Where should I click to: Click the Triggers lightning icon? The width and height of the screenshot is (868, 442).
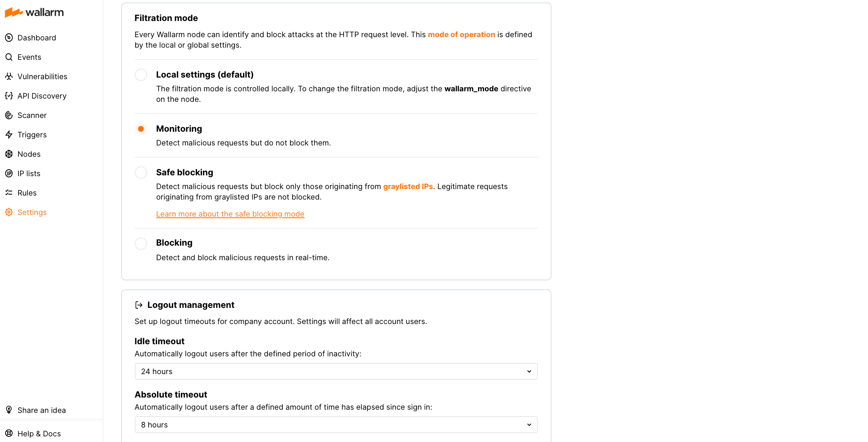(x=9, y=135)
